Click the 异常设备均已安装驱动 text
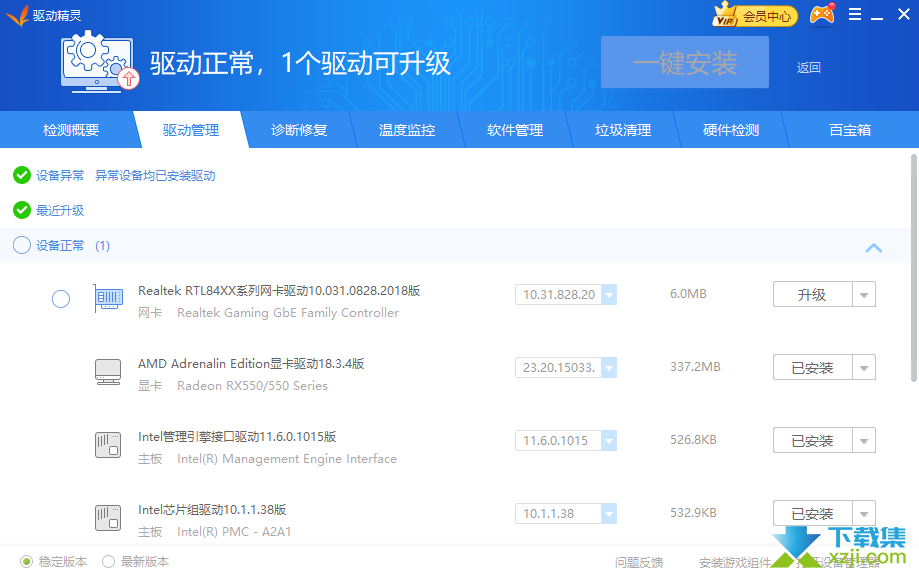The image size is (919, 577). 155,175
